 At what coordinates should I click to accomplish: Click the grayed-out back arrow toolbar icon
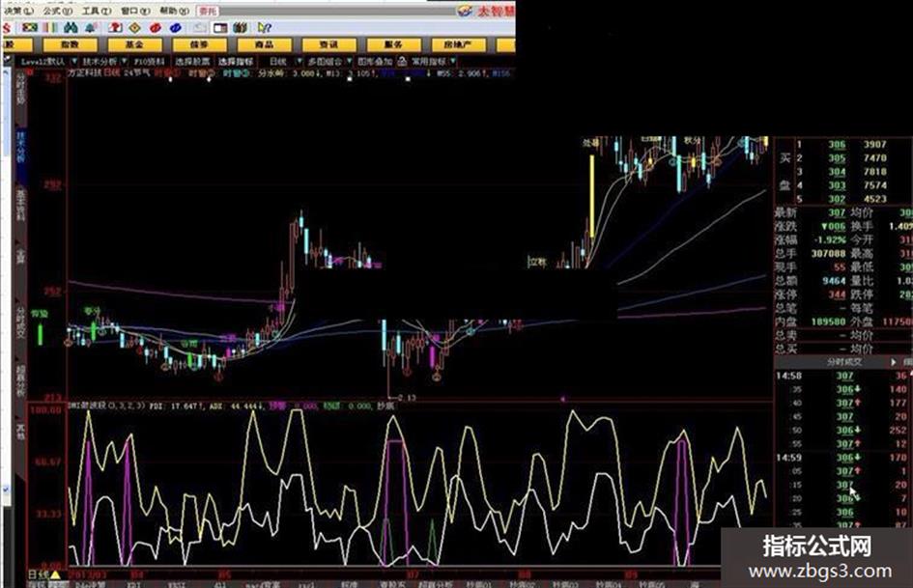point(200,27)
